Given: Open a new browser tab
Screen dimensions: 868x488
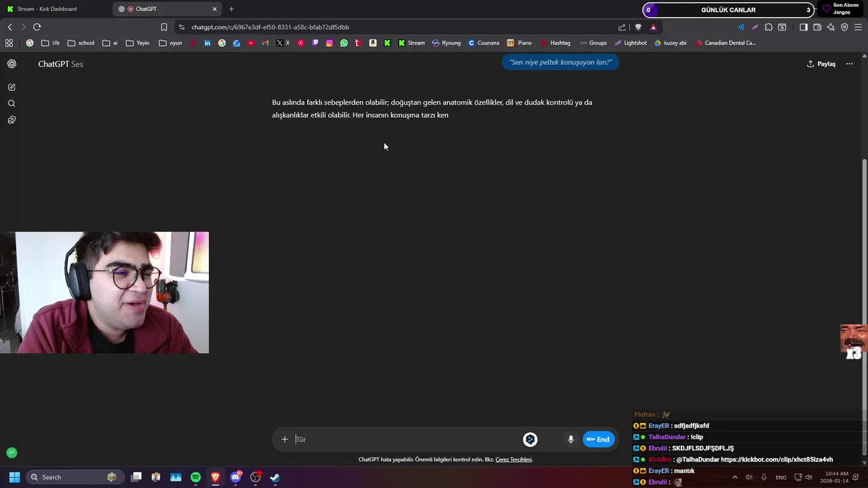Looking at the screenshot, I should click(x=231, y=9).
